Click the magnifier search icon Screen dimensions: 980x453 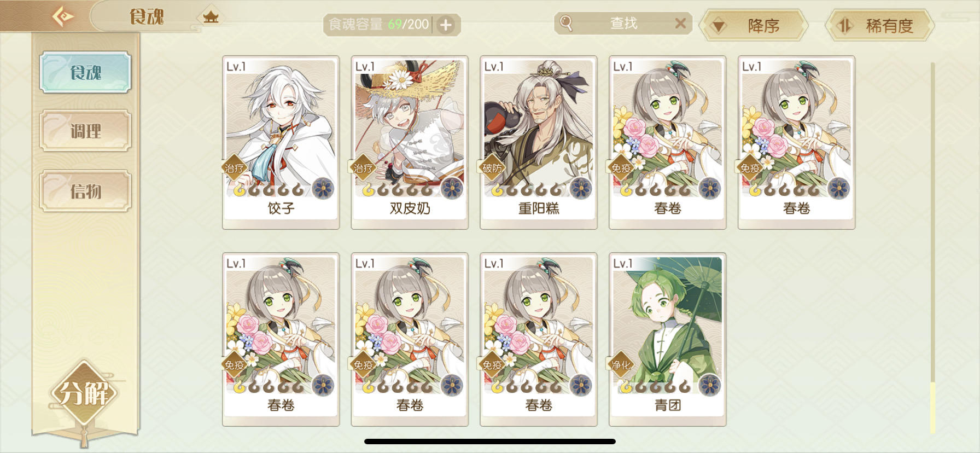point(566,23)
